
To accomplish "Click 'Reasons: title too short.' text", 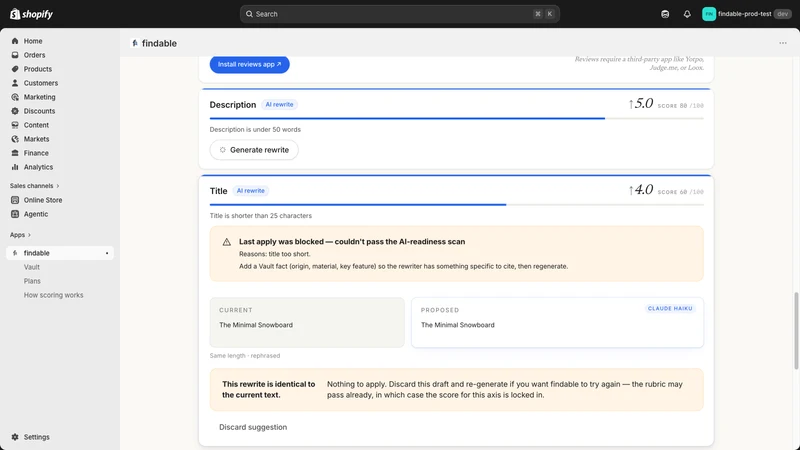I will pos(274,254).
